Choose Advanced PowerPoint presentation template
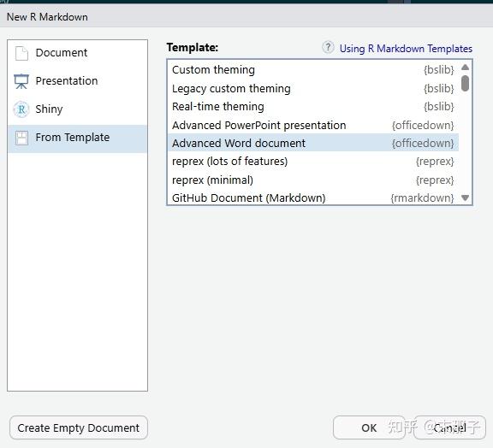 (x=313, y=125)
